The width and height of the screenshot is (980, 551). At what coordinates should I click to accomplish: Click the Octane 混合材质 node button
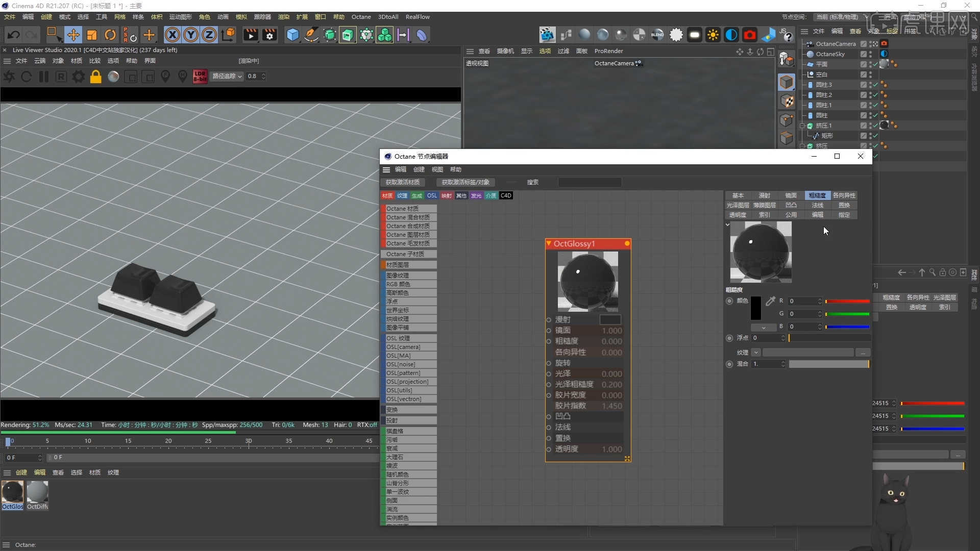point(408,217)
